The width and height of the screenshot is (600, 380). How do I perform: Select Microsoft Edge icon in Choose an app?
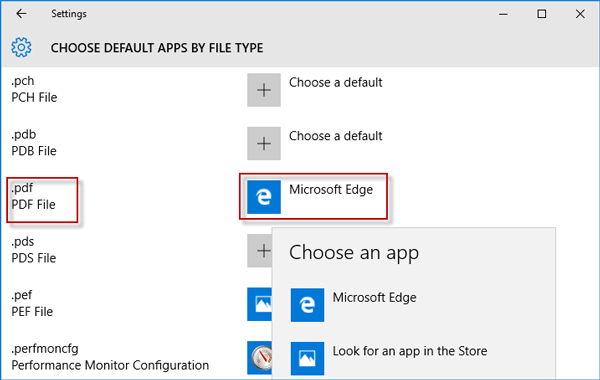(x=307, y=305)
